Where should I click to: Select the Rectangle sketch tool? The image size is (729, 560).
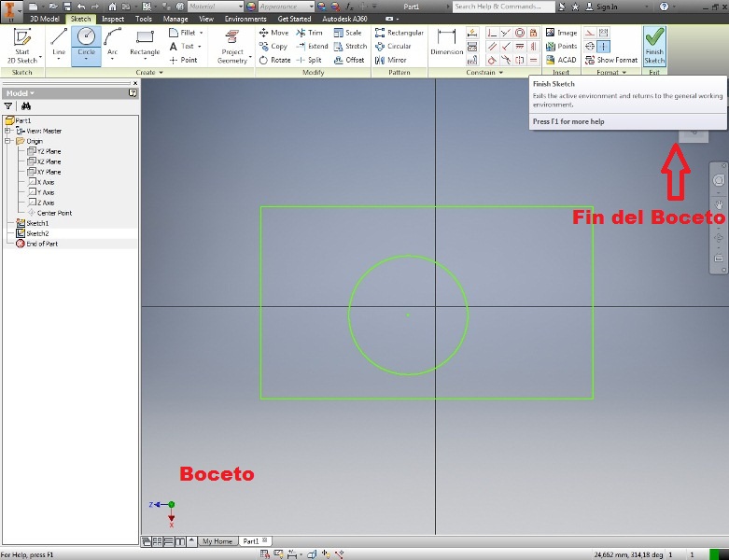[145, 43]
